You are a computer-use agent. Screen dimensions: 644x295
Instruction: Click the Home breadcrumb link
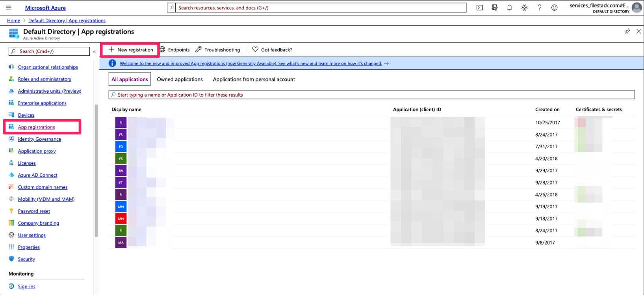(x=13, y=21)
